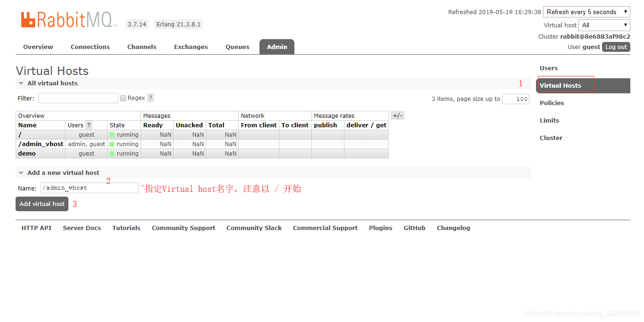Switch to the Exchanges tab
This screenshot has width=644, height=322.
pos(191,47)
